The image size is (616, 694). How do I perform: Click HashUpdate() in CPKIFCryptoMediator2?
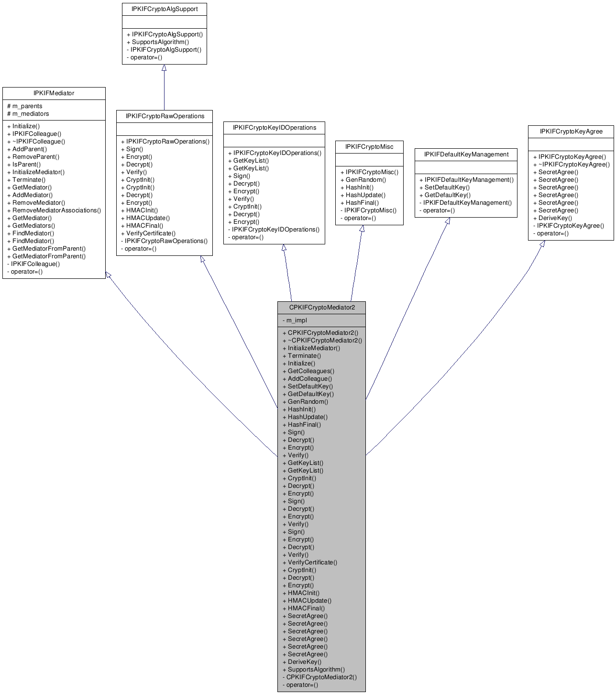click(305, 417)
